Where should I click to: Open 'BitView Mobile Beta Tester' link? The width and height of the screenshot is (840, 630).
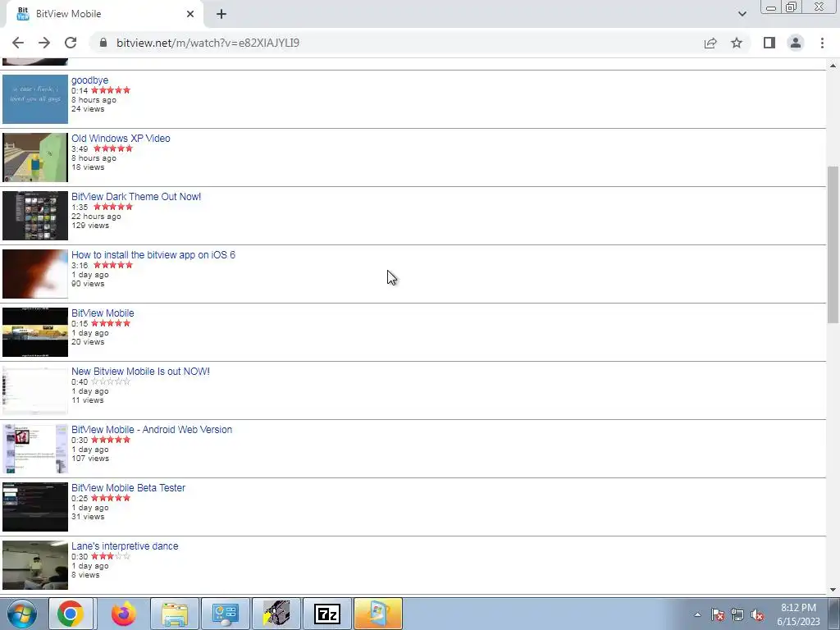(128, 488)
